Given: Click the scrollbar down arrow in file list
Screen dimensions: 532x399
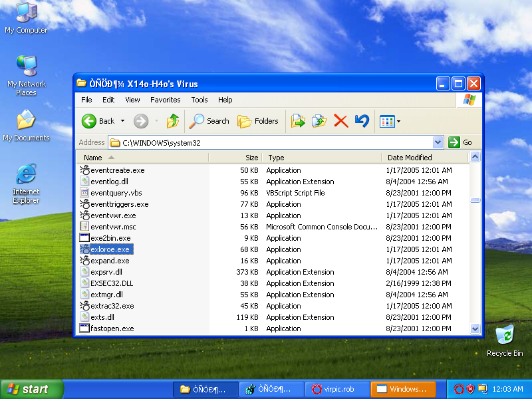Looking at the screenshot, I should tap(475, 329).
